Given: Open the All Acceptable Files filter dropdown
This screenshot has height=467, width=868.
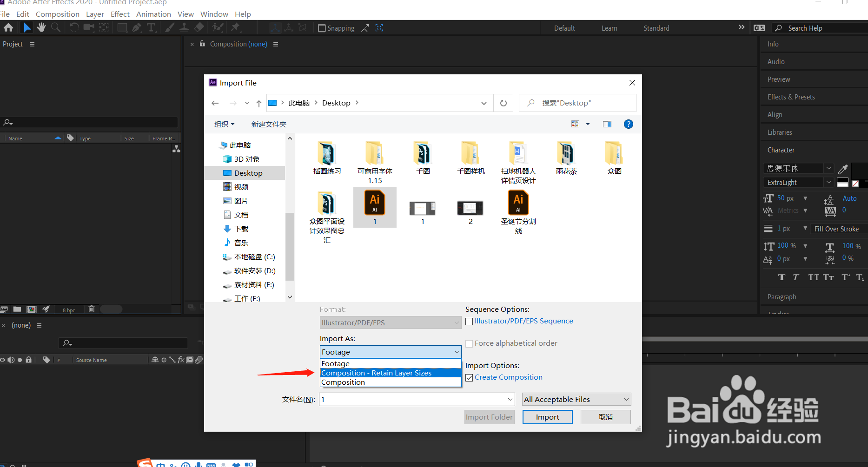Looking at the screenshot, I should 576,400.
